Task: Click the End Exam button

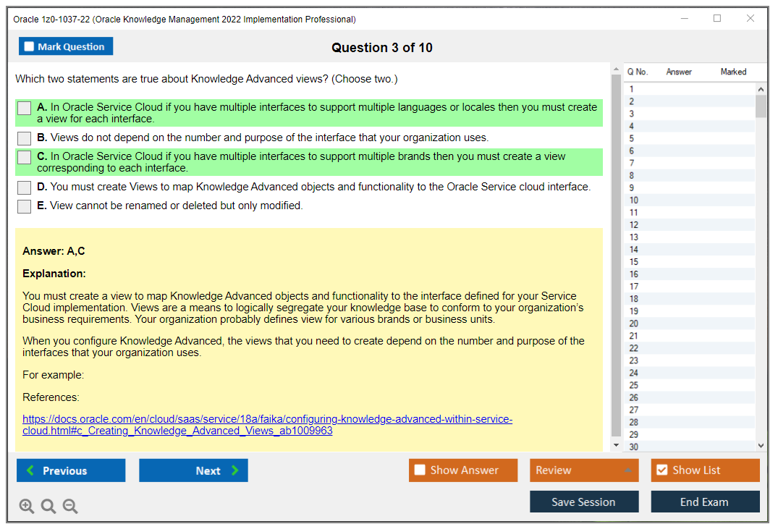Action: (705, 502)
